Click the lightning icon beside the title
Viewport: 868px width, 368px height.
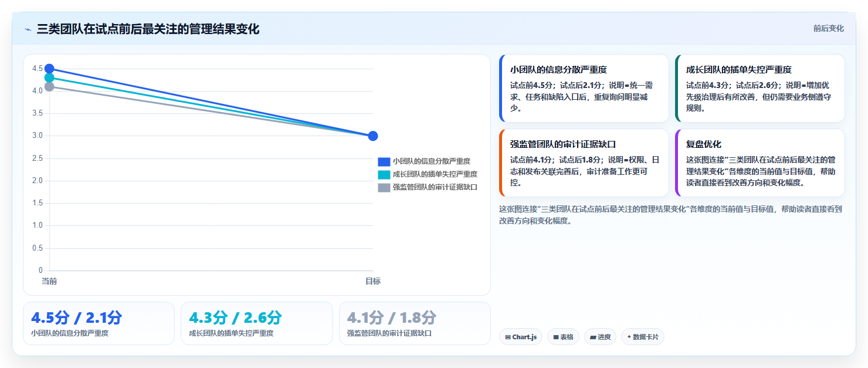tap(28, 29)
